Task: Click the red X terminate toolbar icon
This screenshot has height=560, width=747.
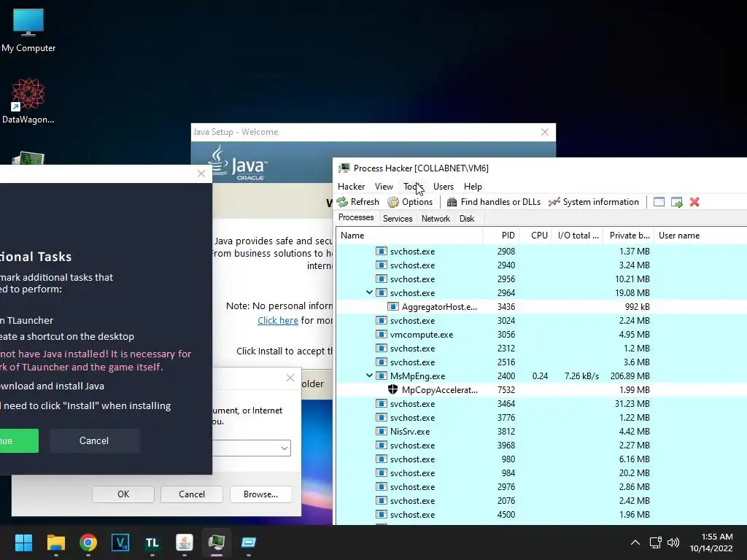Action: (694, 202)
